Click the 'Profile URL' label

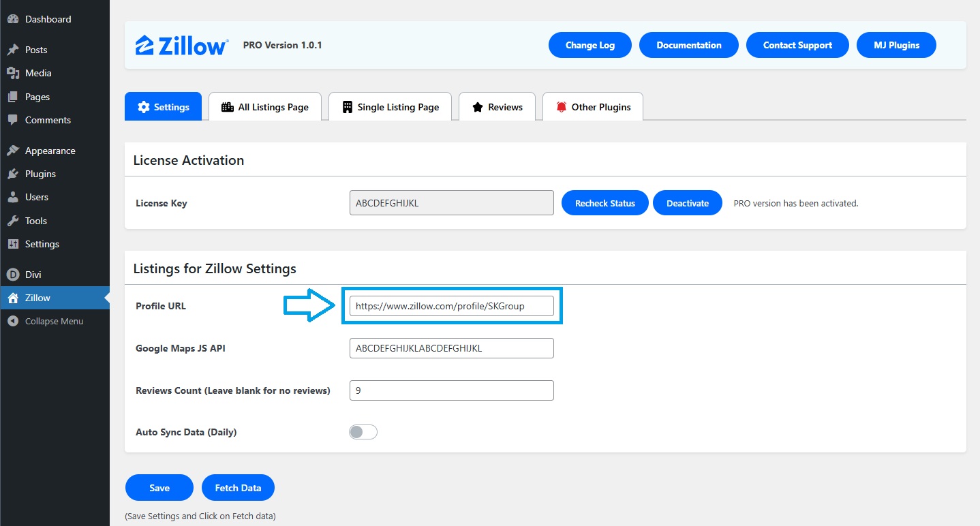click(161, 306)
